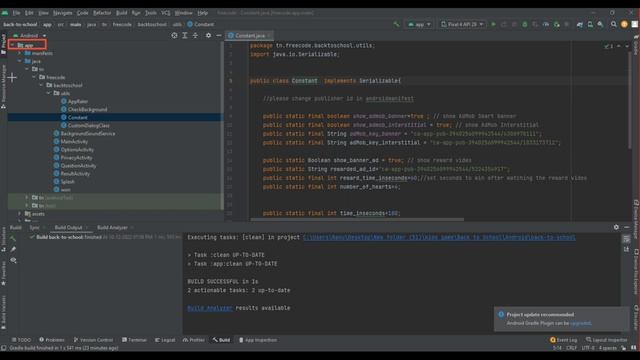Screen dimensions: 640x360
Task: Open the Problems tool window
Action: (52, 340)
